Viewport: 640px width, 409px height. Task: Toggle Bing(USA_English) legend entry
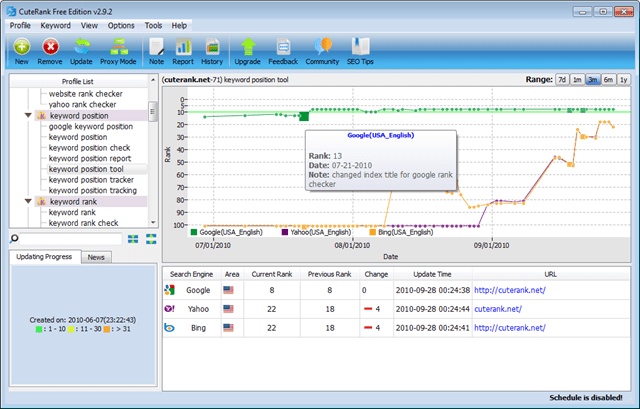[401, 232]
